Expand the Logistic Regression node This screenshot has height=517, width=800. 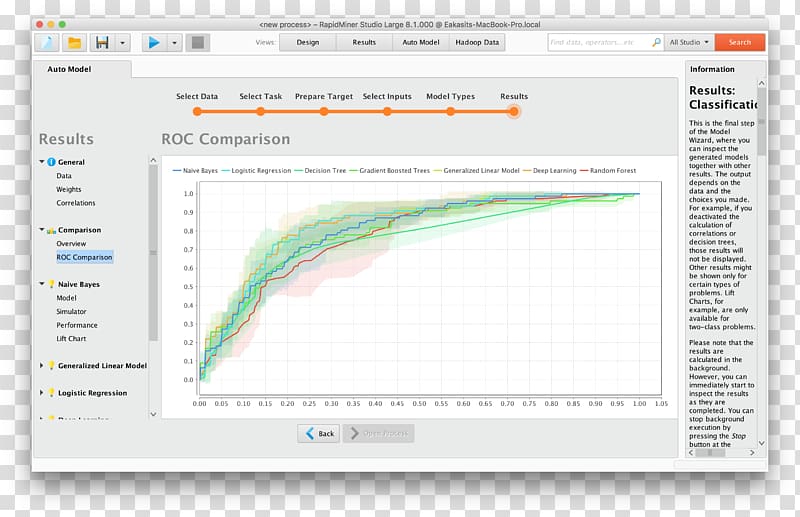[x=41, y=392]
